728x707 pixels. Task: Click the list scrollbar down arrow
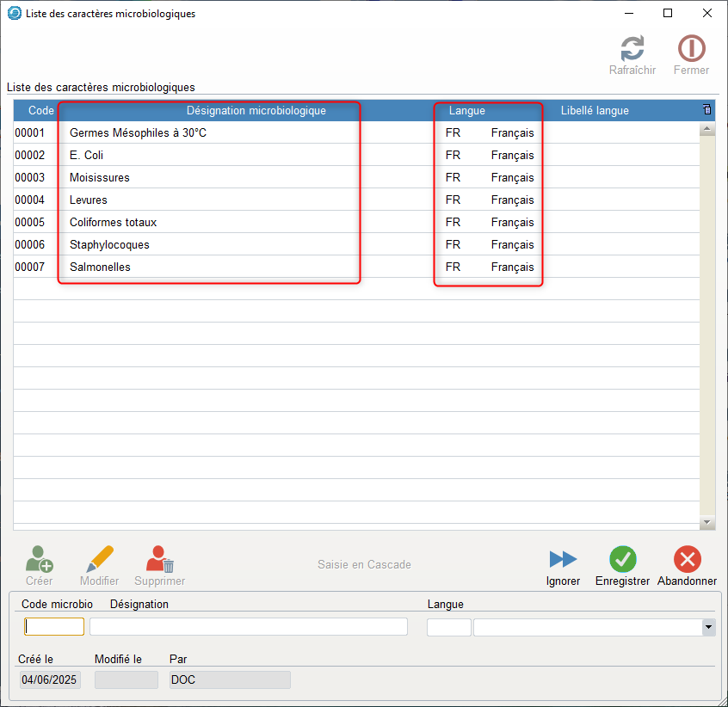pyautogui.click(x=707, y=522)
